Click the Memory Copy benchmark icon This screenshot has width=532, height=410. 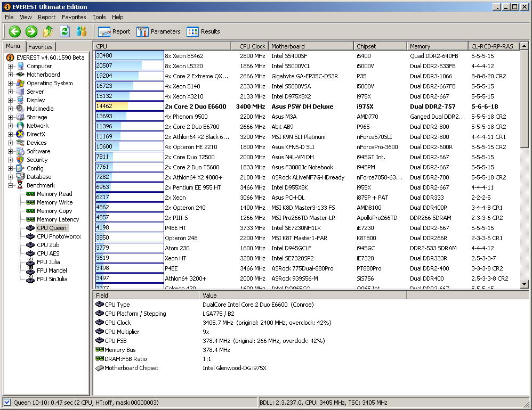(x=30, y=211)
